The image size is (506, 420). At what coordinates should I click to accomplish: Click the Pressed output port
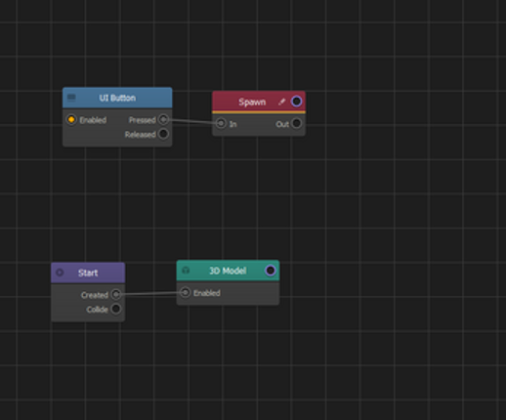click(x=163, y=119)
